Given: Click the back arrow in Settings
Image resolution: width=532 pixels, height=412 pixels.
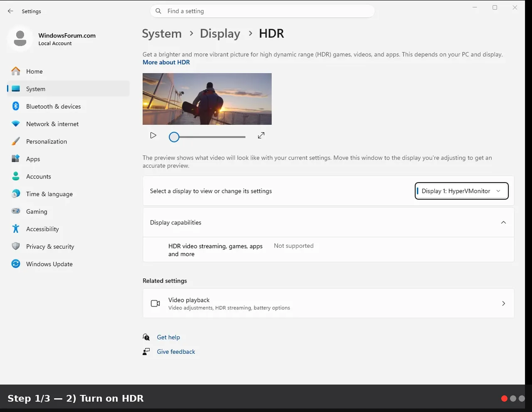Looking at the screenshot, I should [x=10, y=11].
